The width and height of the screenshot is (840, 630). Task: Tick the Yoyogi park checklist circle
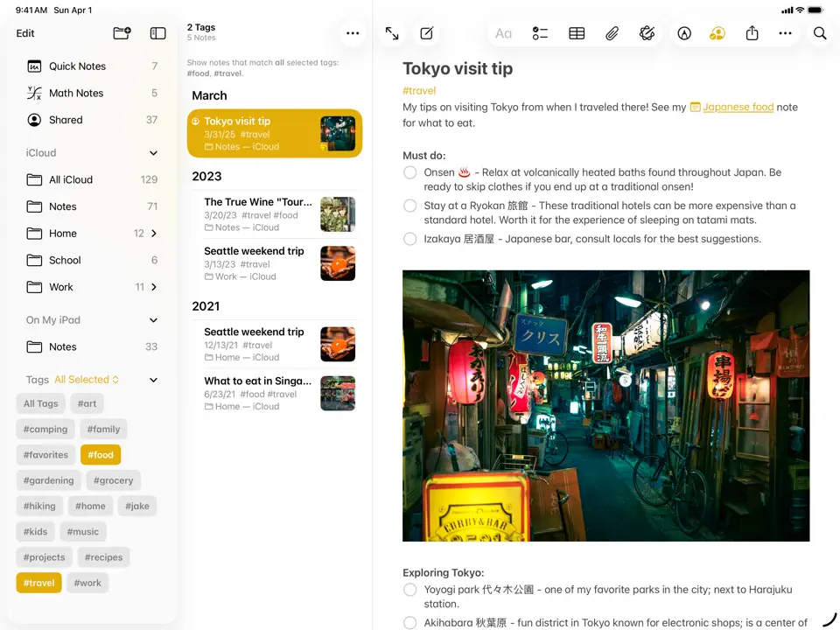[409, 590]
